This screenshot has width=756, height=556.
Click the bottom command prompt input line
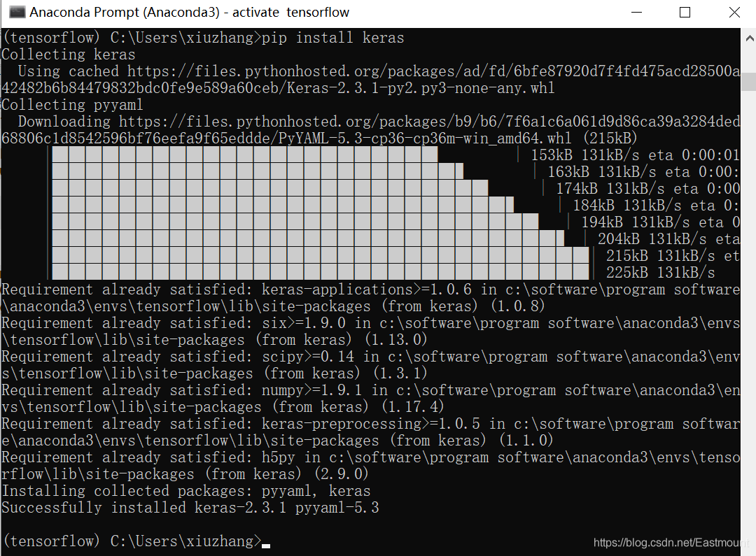pos(136,541)
